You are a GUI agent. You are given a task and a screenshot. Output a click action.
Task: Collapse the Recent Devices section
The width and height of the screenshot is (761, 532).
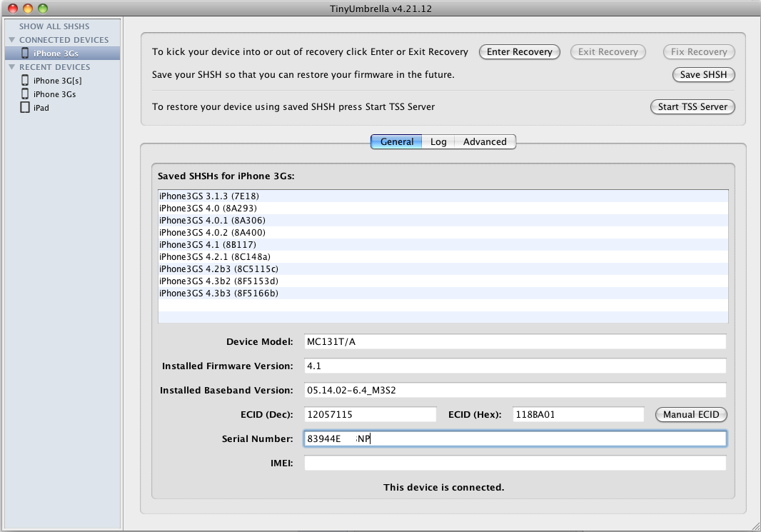12,67
